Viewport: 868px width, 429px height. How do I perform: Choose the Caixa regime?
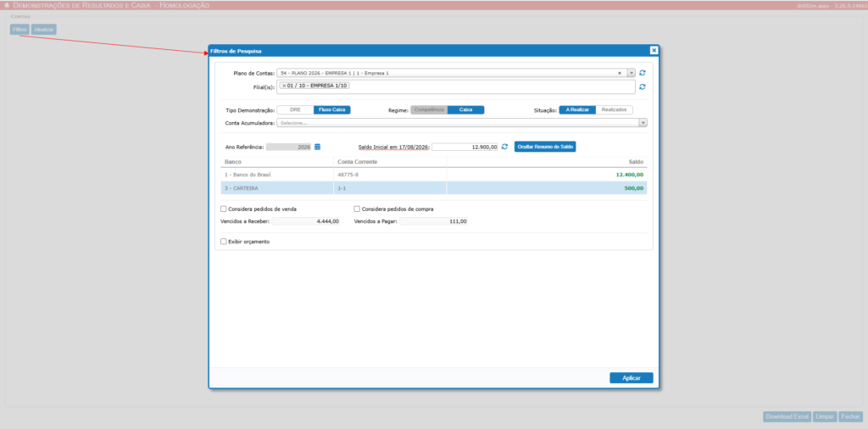tap(465, 109)
